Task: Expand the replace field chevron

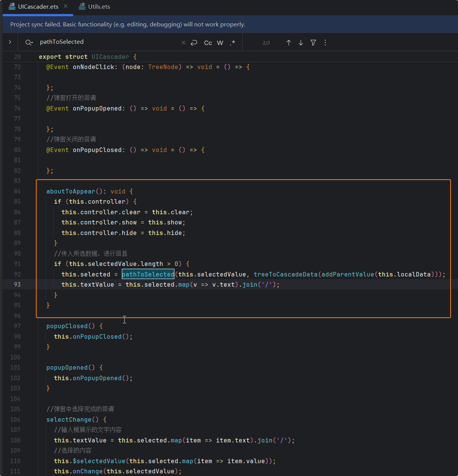Action: (x=10, y=42)
